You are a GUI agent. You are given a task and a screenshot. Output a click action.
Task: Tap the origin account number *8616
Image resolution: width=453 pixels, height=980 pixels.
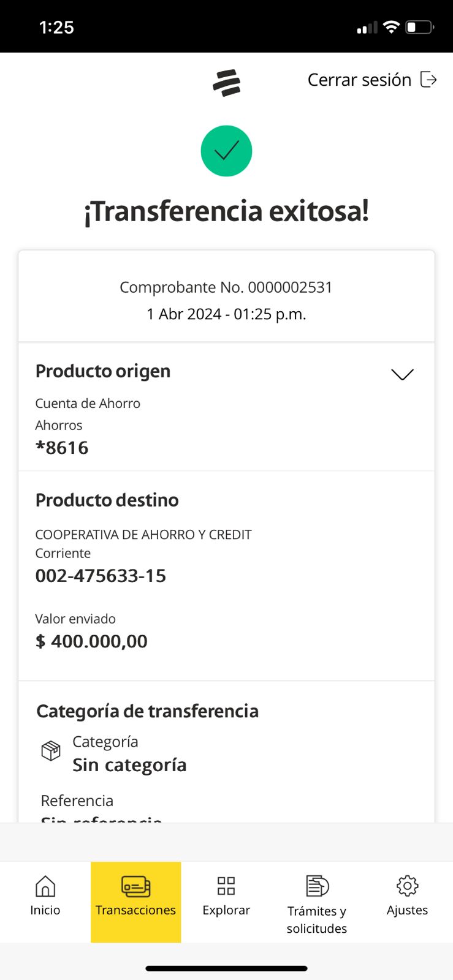(62, 448)
